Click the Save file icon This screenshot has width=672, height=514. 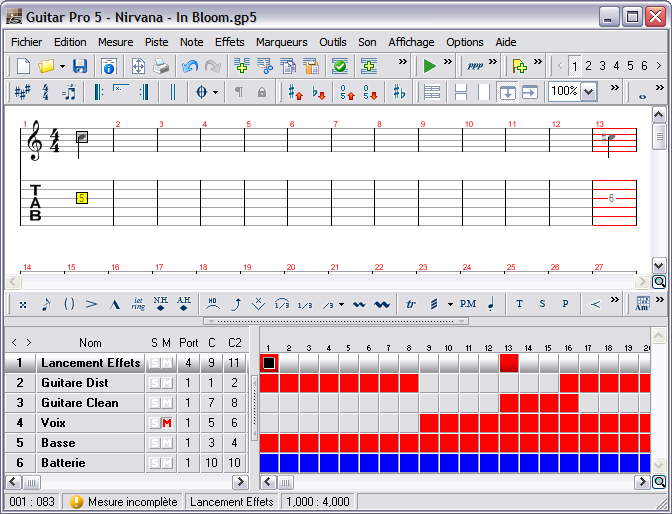coord(79,66)
